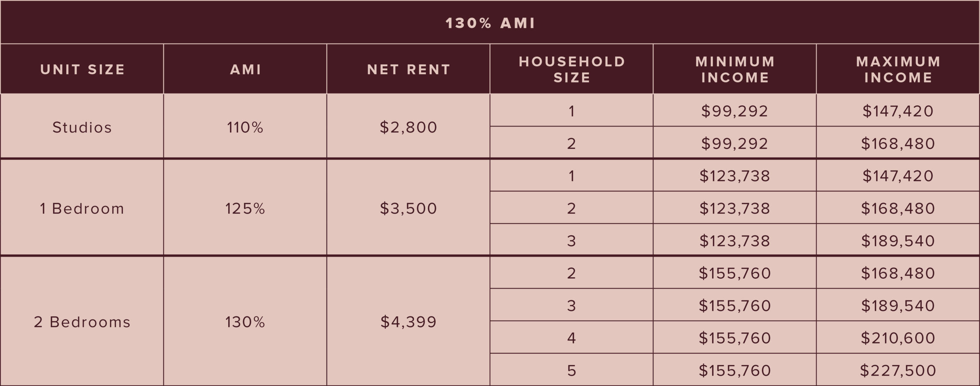Click the 110% AMI value cell
This screenshot has height=386, width=980.
(245, 127)
